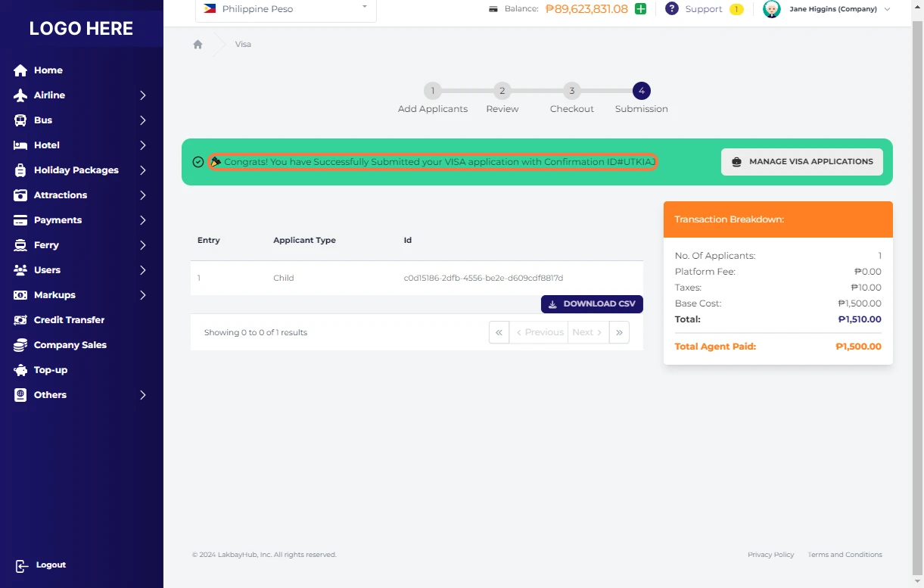
Task: Click the Jane Higgins avatar picture
Action: coord(771,9)
